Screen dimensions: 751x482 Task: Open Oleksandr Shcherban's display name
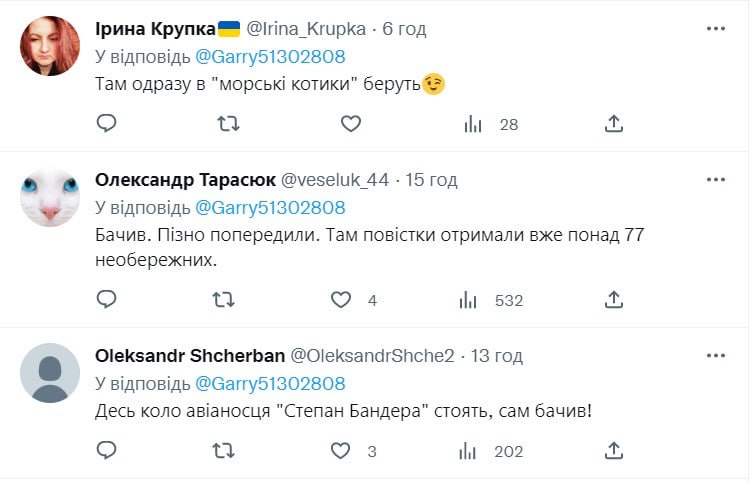(189, 356)
